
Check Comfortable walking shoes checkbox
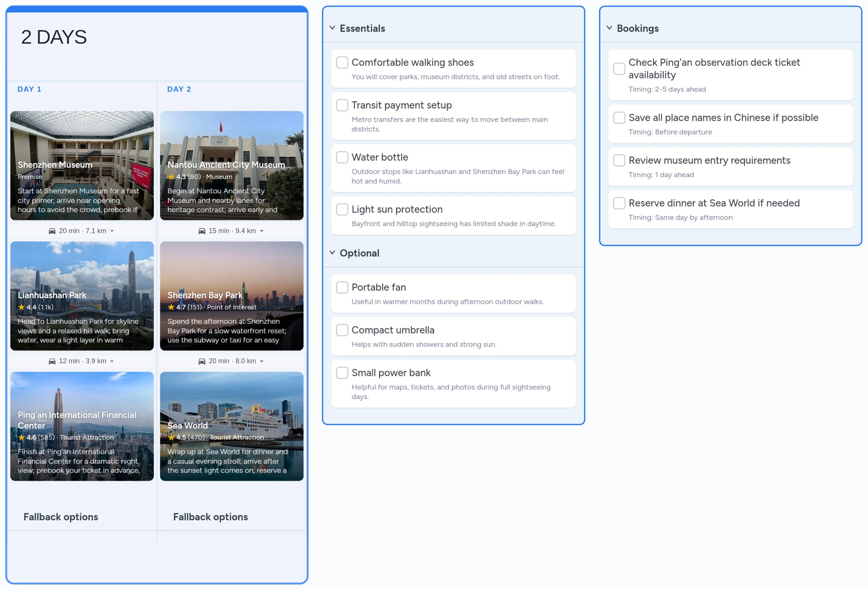[342, 62]
